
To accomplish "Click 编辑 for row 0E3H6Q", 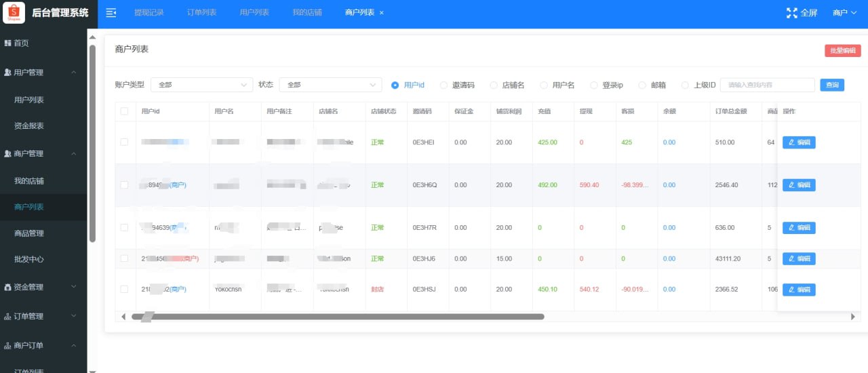I will point(799,184).
